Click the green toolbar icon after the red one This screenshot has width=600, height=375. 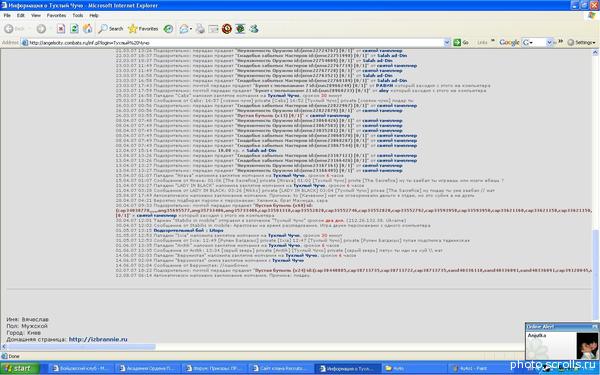click(240, 29)
